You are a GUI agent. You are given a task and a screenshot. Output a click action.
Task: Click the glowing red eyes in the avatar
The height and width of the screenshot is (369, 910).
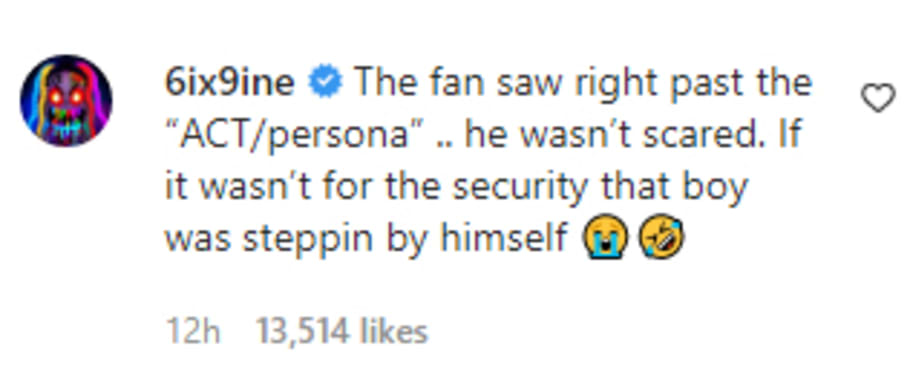pos(66,96)
